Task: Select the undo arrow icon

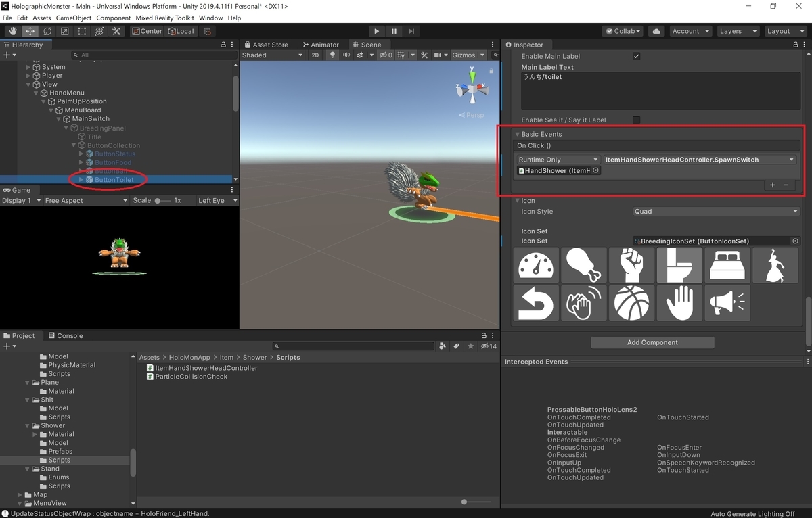Action: point(536,302)
